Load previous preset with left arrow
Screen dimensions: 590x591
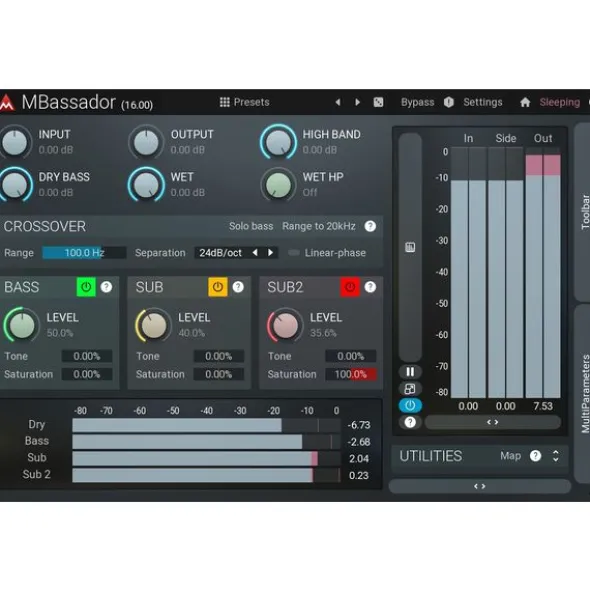coord(338,102)
